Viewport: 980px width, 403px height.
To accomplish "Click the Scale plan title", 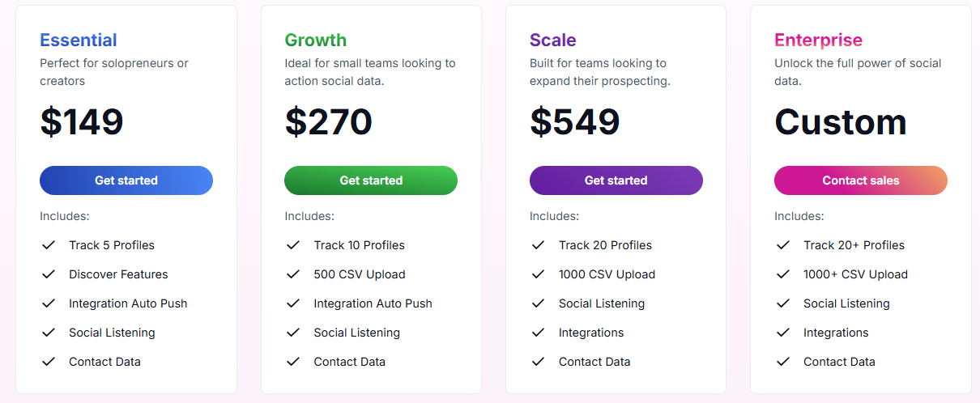I will [x=553, y=40].
